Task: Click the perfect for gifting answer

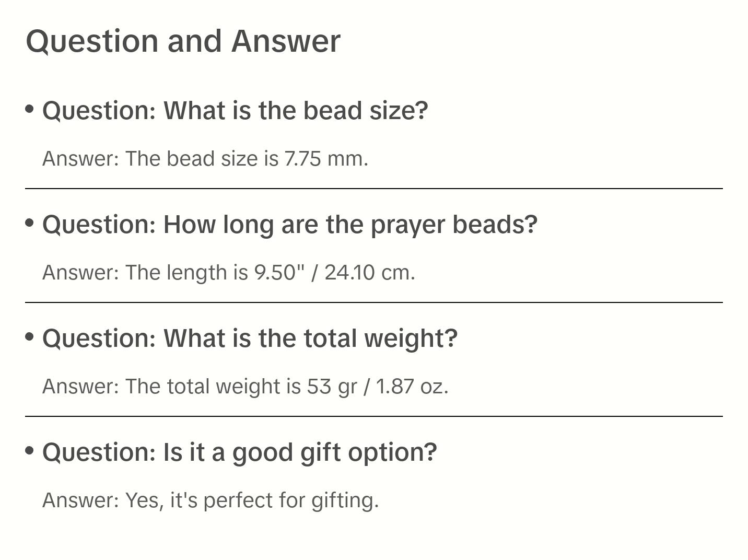Action: pos(211,500)
